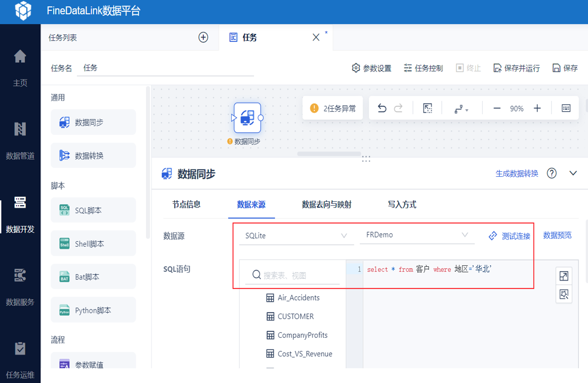Viewport: 588px width, 383px height.
Task: Close the 任务 tab
Action: [x=316, y=37]
